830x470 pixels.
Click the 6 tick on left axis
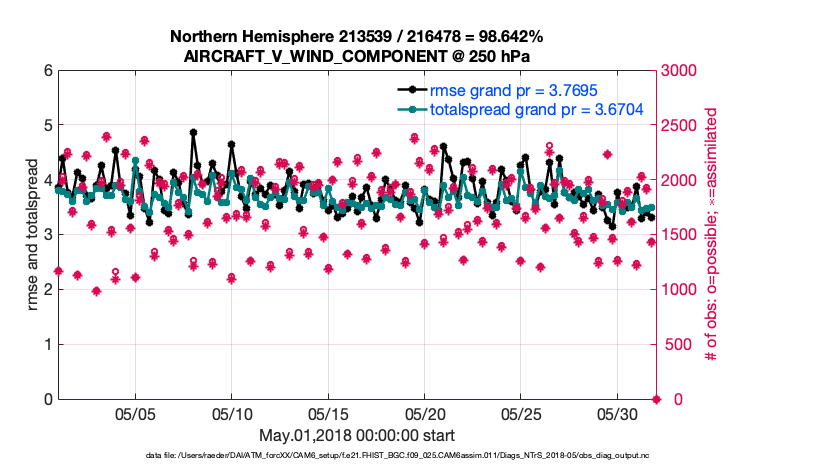click(x=47, y=71)
